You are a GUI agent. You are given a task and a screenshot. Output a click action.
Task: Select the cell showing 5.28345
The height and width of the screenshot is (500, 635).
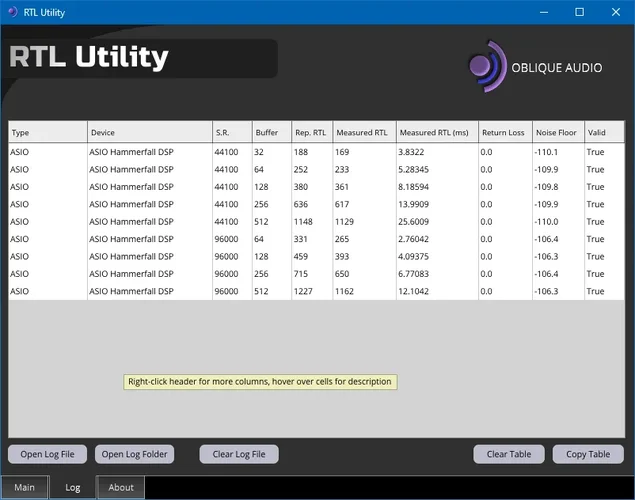(437, 169)
